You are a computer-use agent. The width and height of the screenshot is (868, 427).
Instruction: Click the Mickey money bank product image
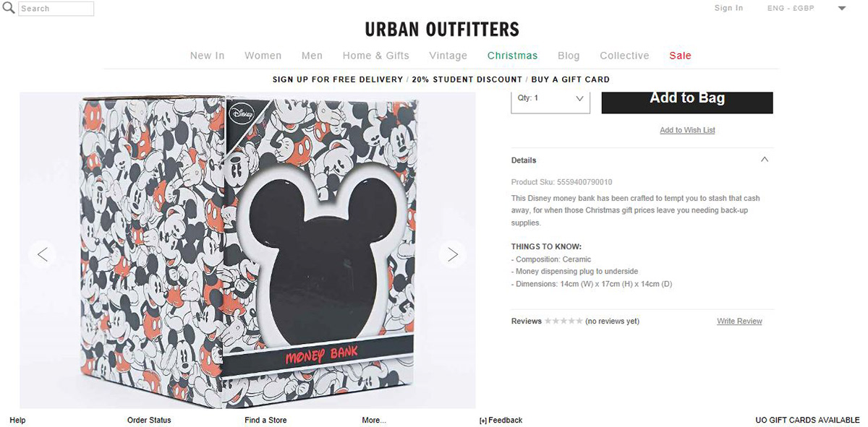tap(247, 250)
